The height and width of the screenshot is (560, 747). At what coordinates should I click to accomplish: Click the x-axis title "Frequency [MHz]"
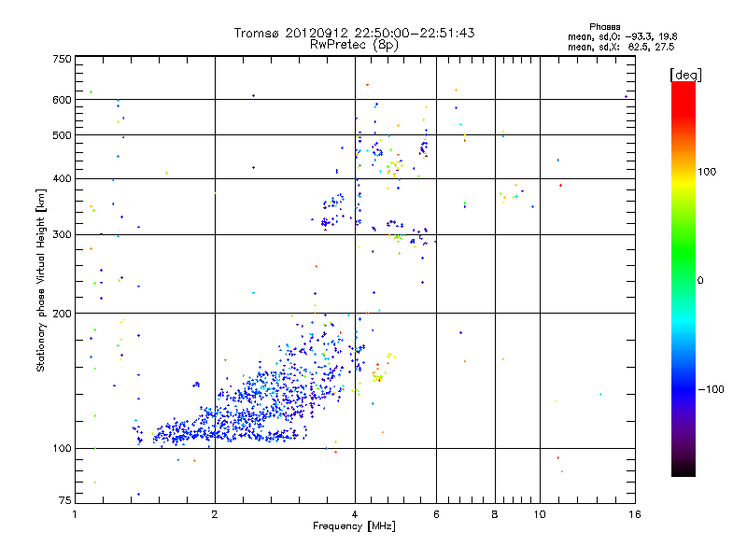[354, 526]
